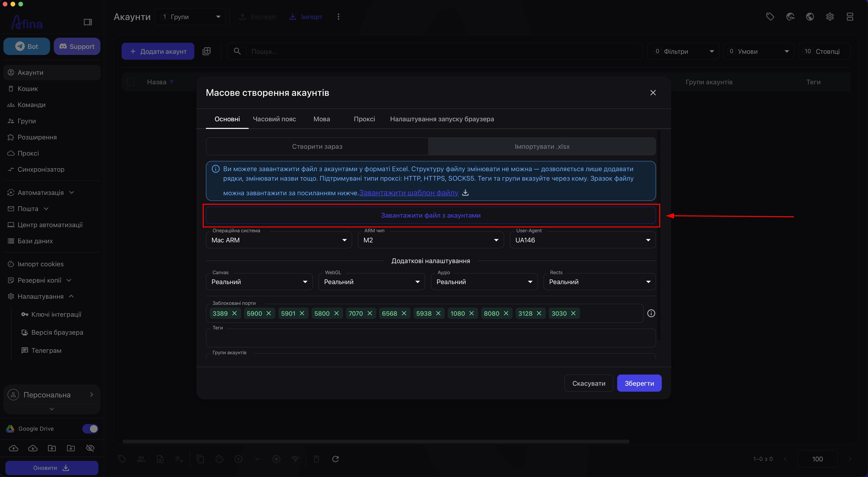Select the Імпортувати .xlsx option
The width and height of the screenshot is (868, 477).
point(542,147)
